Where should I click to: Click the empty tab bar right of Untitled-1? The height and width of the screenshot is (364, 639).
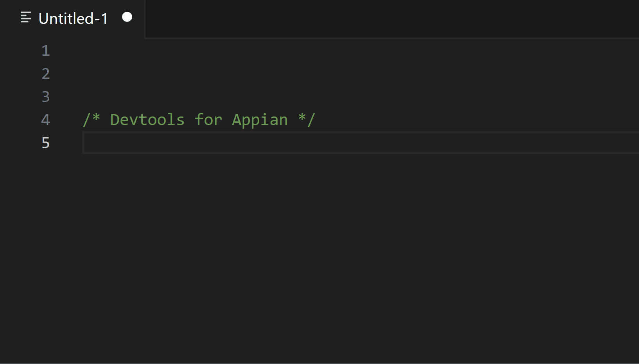point(352,18)
